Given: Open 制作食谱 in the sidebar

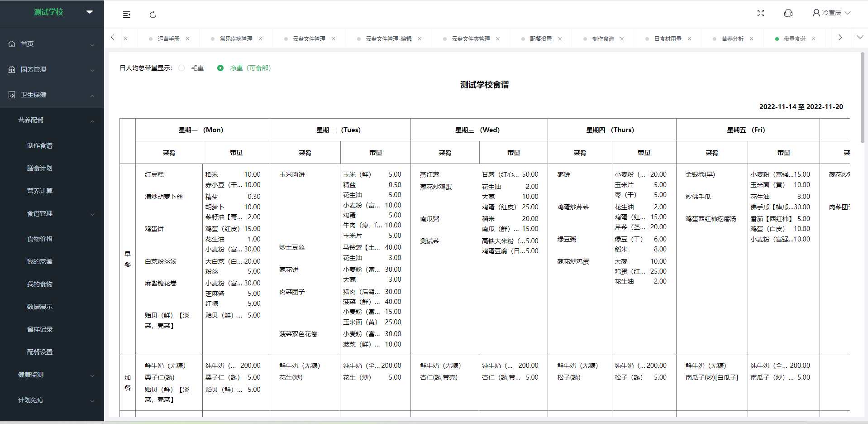Looking at the screenshot, I should [40, 145].
